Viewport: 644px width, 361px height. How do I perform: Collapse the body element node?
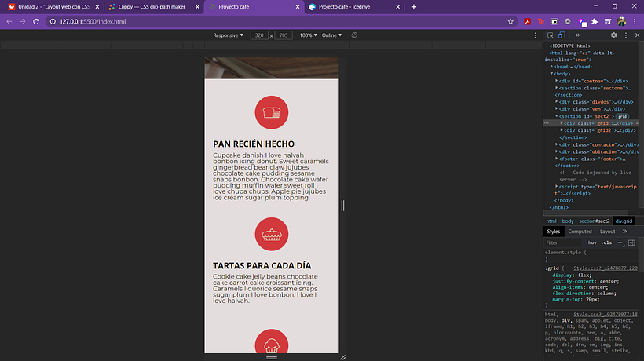(x=551, y=74)
